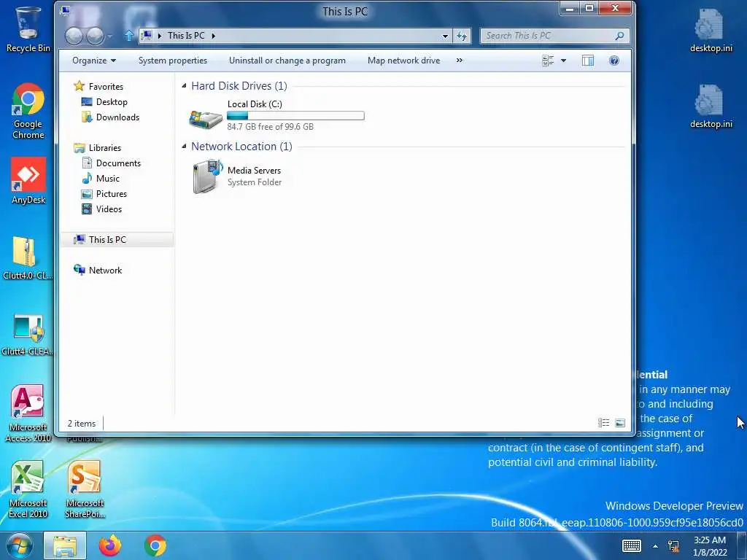The width and height of the screenshot is (747, 560).
Task: Open Documents library
Action: tap(118, 163)
